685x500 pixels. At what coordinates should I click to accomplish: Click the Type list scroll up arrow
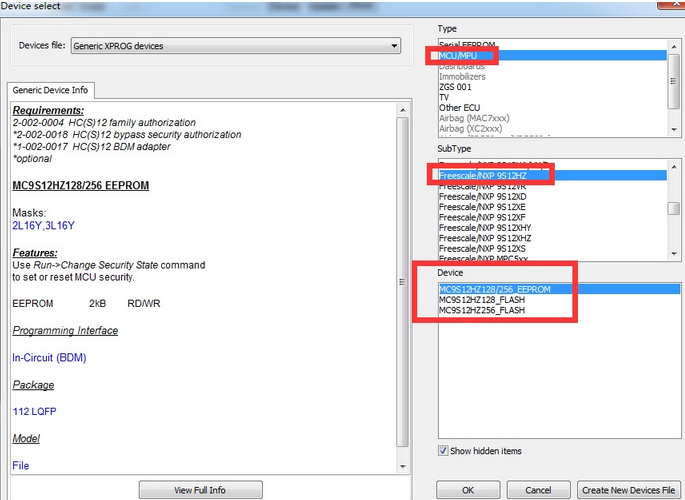pyautogui.click(x=674, y=46)
